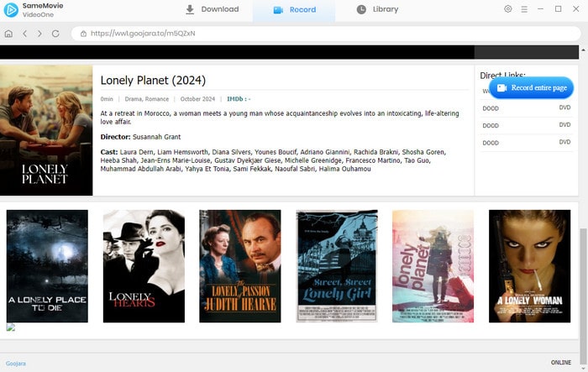Click the October 2024 release date
Screen dimensions: 588x372
point(197,99)
